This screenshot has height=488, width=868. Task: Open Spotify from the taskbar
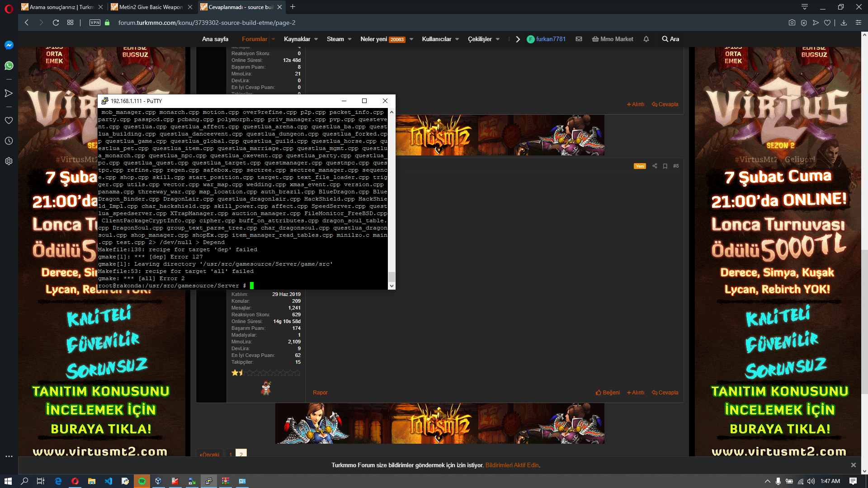click(142, 481)
